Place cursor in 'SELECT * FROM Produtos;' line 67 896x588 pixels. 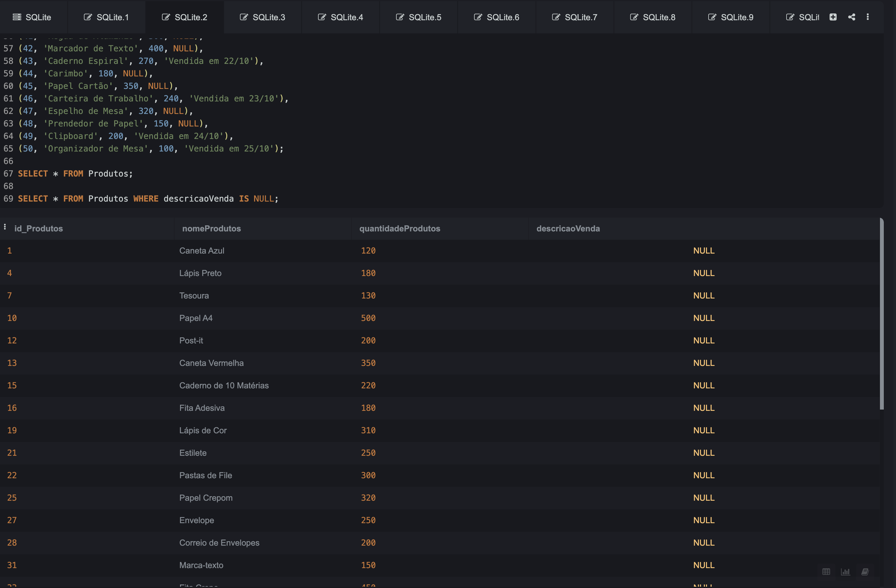(x=75, y=174)
